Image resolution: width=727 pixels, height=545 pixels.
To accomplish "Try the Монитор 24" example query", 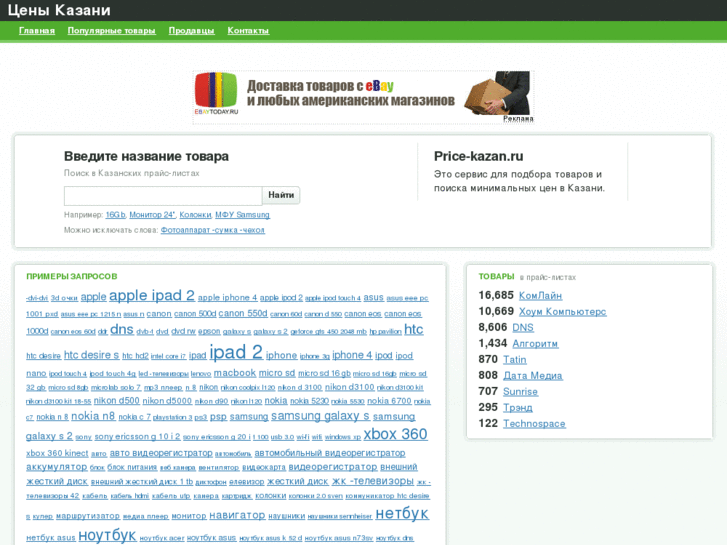I will coord(152,215).
